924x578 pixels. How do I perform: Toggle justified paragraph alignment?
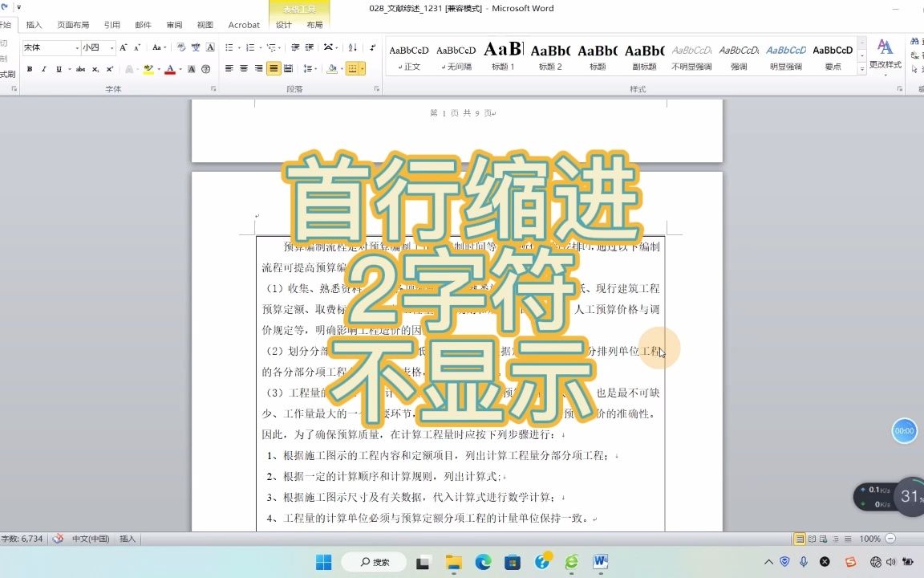coord(274,69)
